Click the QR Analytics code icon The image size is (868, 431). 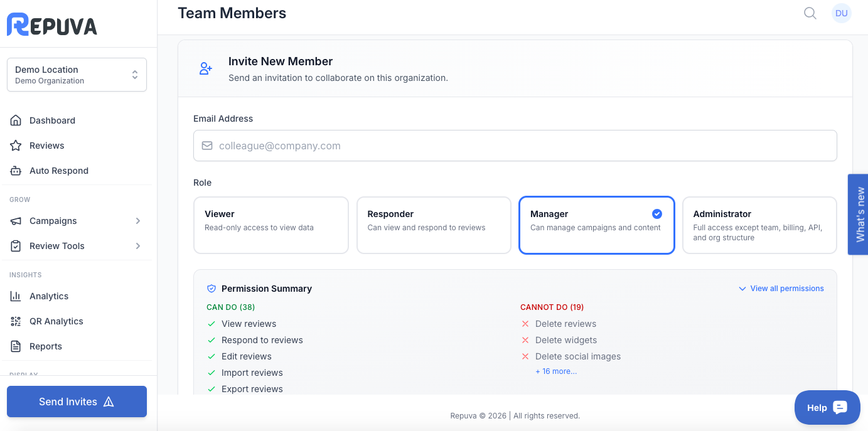point(16,321)
